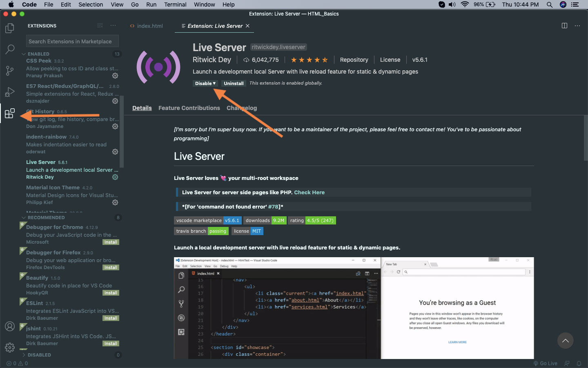
Task: Switch to the Changelog tab
Action: 242,108
